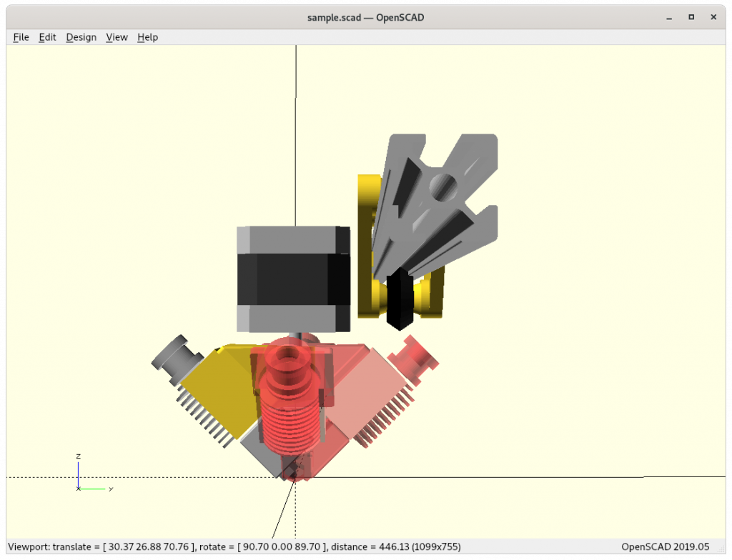The height and width of the screenshot is (560, 732).
Task: Open the Design menu
Action: click(x=81, y=37)
